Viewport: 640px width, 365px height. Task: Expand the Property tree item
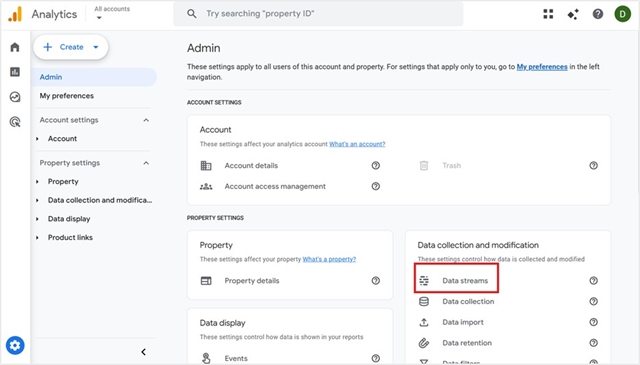(x=37, y=182)
